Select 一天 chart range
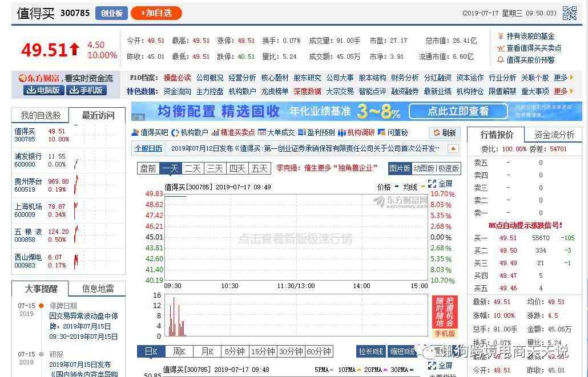 170,169
